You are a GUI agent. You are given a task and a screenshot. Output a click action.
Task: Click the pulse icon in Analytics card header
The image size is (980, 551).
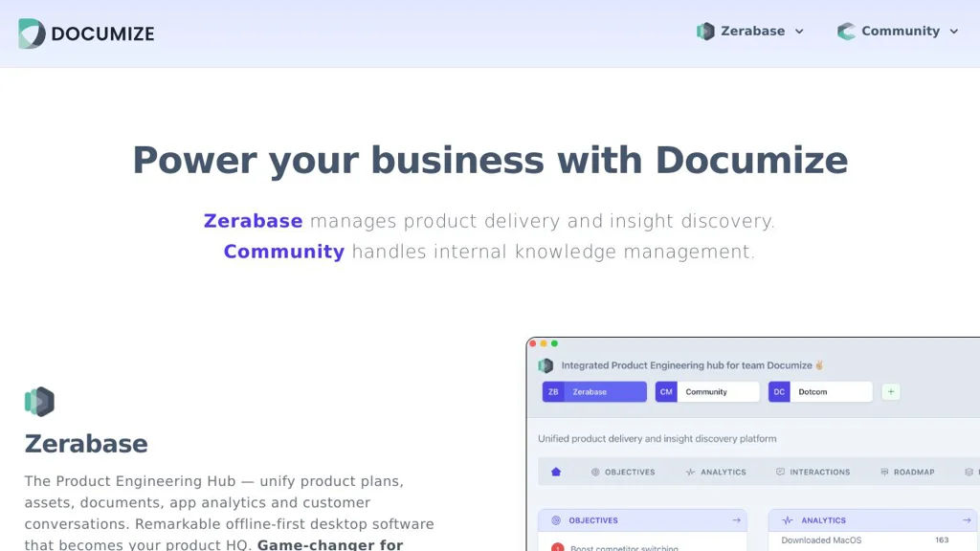(x=787, y=519)
